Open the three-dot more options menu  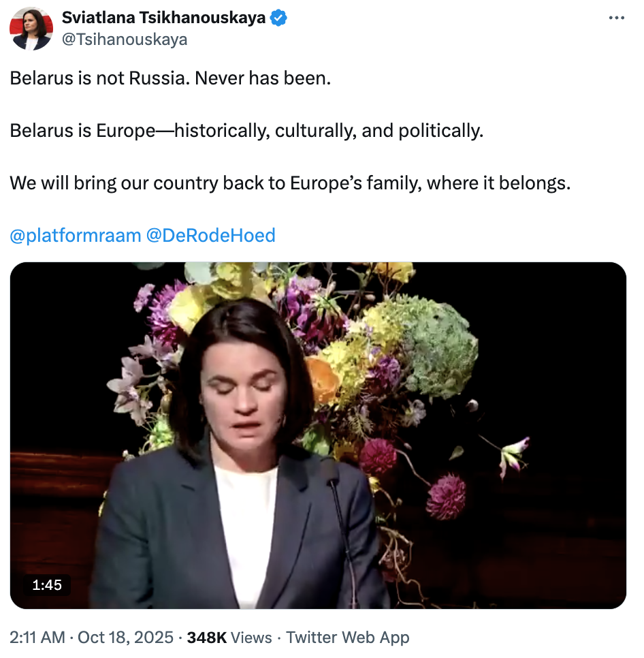[616, 18]
